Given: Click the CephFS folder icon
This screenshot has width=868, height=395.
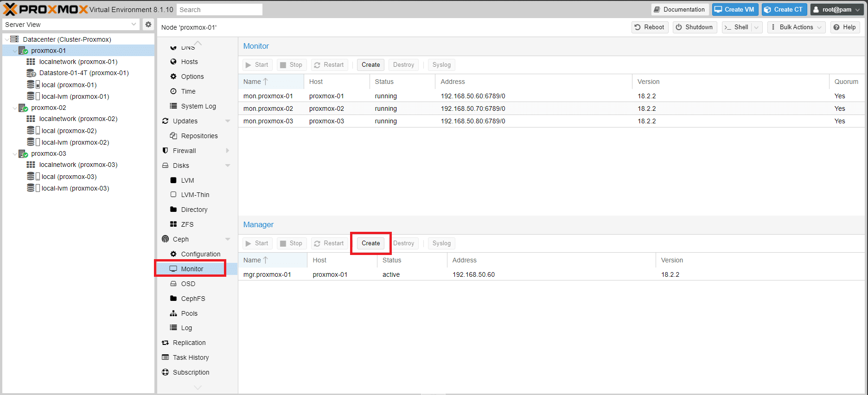Looking at the screenshot, I should point(173,299).
